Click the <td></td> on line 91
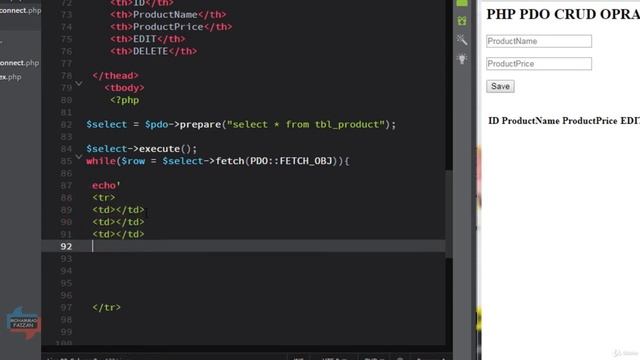 (x=118, y=234)
